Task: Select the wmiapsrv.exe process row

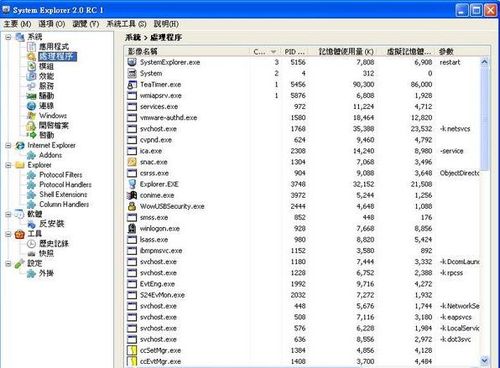Action: (x=303, y=95)
